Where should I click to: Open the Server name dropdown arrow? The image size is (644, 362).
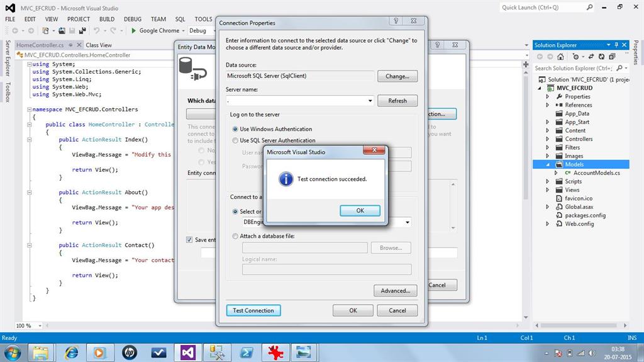(370, 101)
